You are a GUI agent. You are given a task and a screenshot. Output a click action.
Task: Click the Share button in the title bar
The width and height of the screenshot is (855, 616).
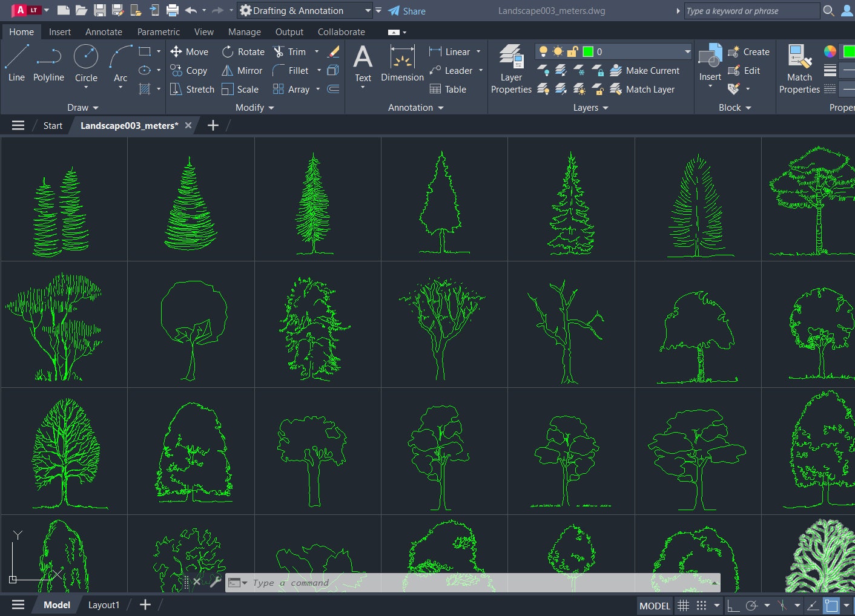click(406, 10)
